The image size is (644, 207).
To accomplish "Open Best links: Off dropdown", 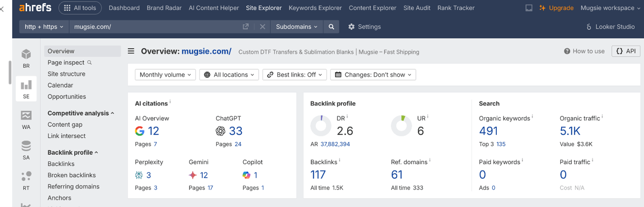I will pos(295,75).
